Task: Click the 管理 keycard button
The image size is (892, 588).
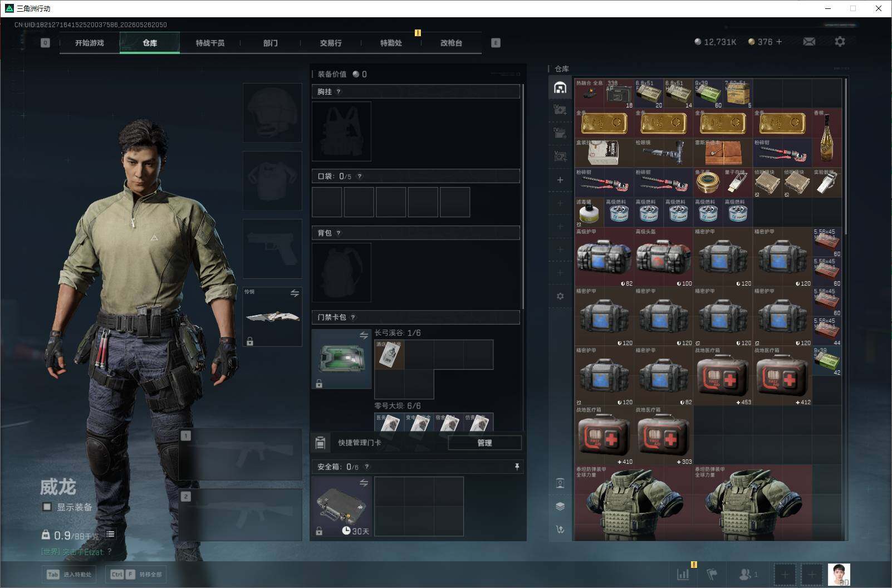Action: click(x=484, y=443)
